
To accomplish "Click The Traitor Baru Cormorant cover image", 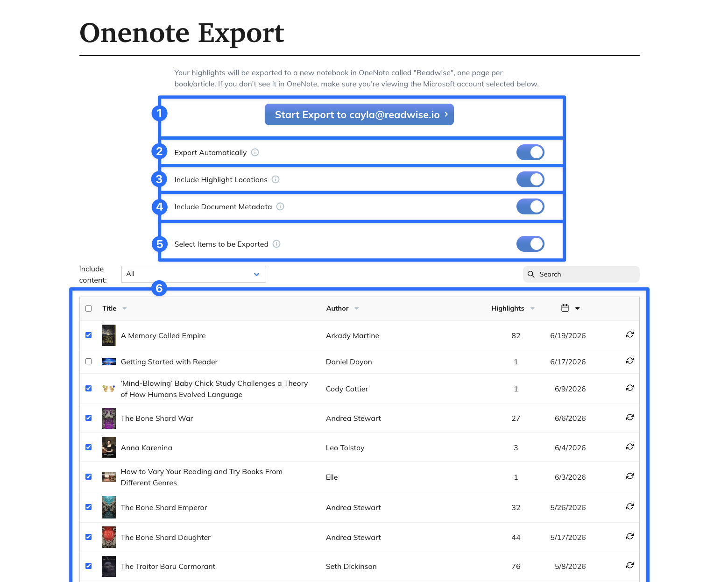I will (x=109, y=566).
